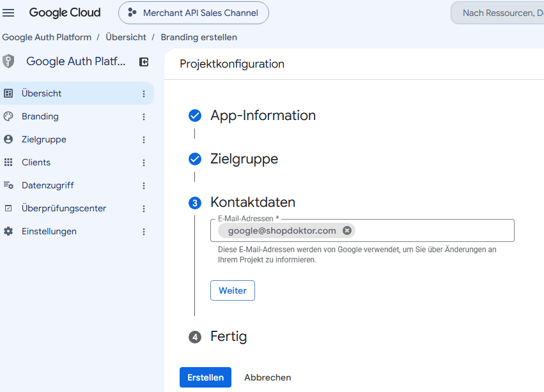The height and width of the screenshot is (392, 544).
Task: Open more options for Zielgruppe
Action: pyautogui.click(x=144, y=140)
